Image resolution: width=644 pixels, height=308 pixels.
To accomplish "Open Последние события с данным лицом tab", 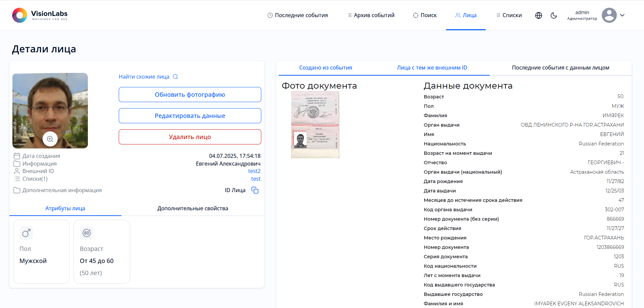I will click(x=560, y=68).
